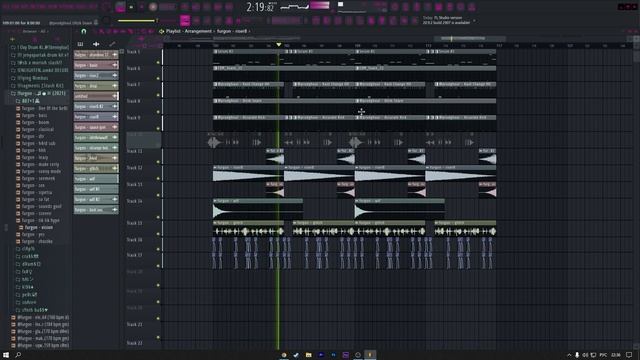Select the furgon - drop pattern in picker
The height and width of the screenshot is (360, 640).
[x=96, y=86]
